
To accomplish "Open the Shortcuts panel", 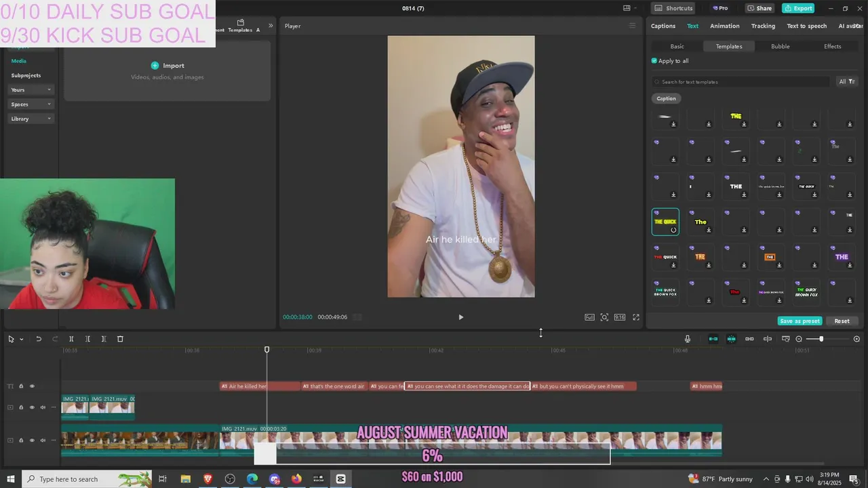I will pos(673,8).
